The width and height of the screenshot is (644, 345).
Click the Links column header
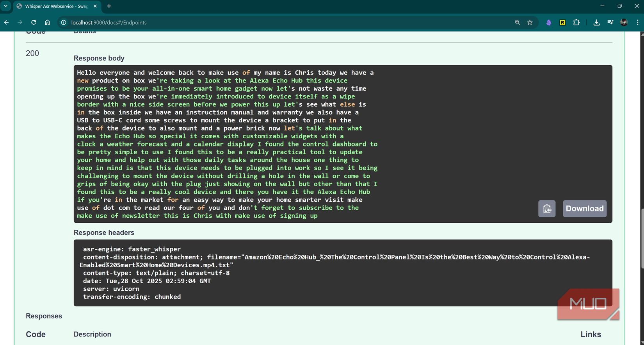[x=591, y=334]
